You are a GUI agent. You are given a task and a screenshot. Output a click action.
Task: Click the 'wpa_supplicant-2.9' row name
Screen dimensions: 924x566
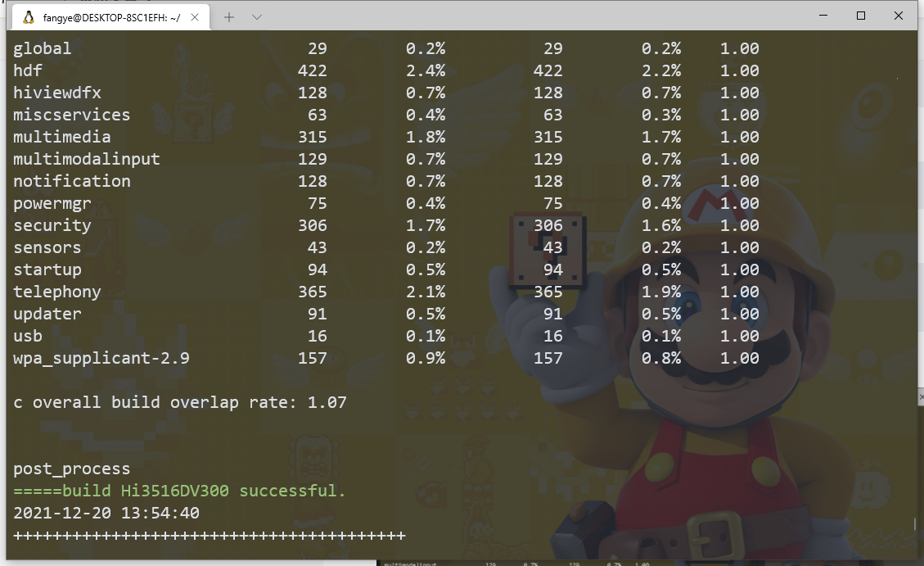[101, 358]
